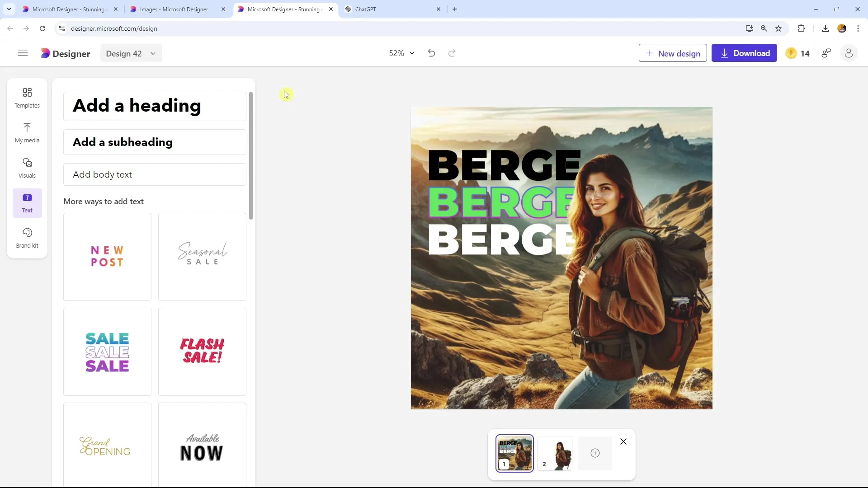
Task: Reload the browser page
Action: (x=42, y=28)
